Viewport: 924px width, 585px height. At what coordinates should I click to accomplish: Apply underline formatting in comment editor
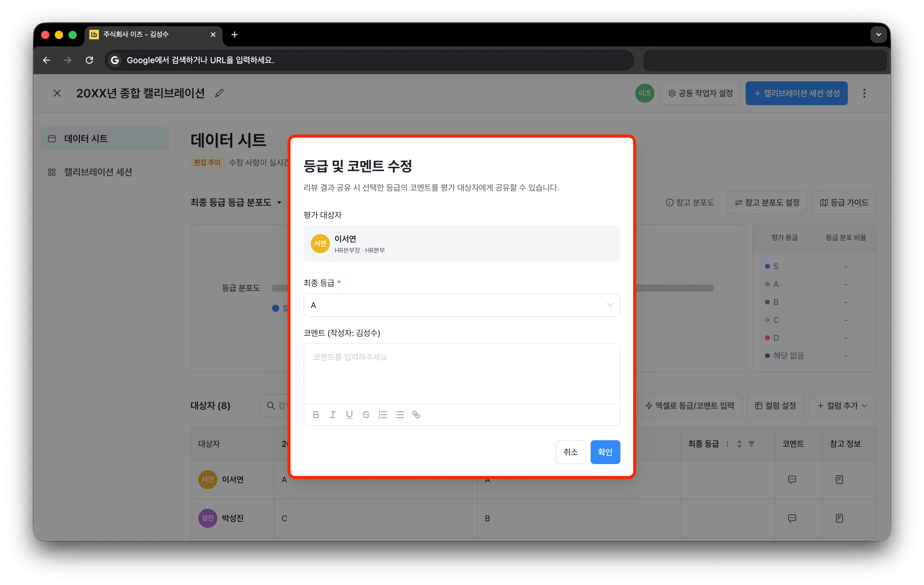coord(349,415)
